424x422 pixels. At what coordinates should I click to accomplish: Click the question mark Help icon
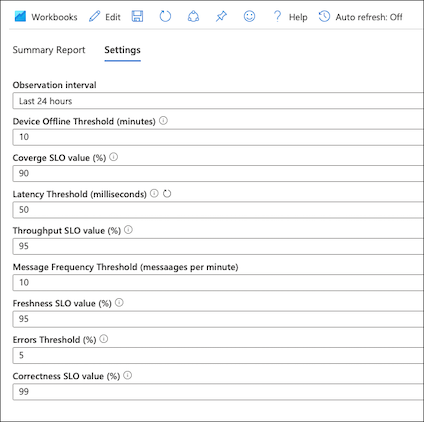coord(277,16)
